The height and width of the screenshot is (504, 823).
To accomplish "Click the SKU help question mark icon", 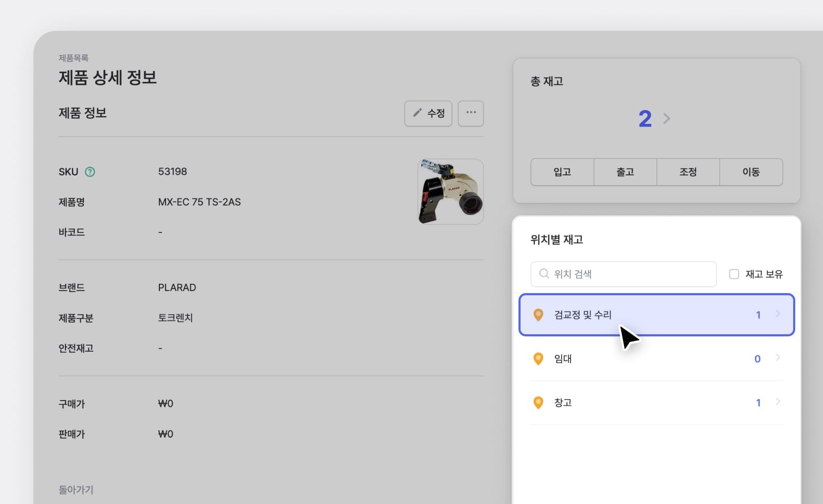I will (x=90, y=172).
